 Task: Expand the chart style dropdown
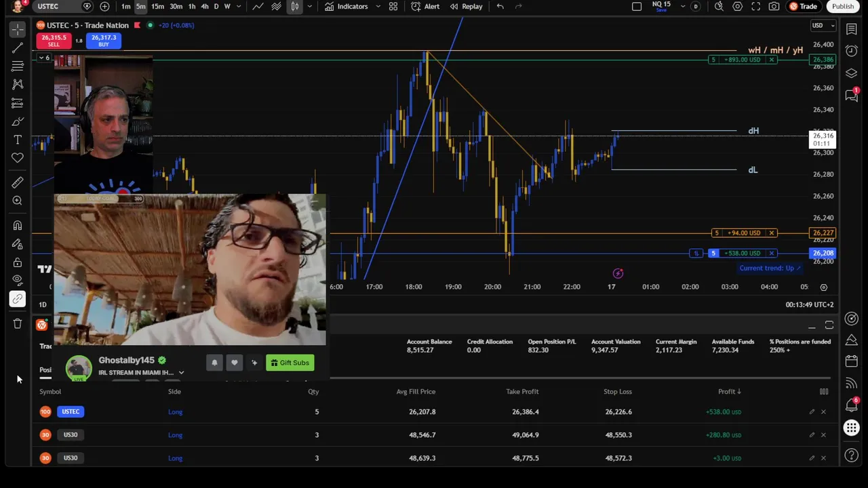click(x=309, y=6)
